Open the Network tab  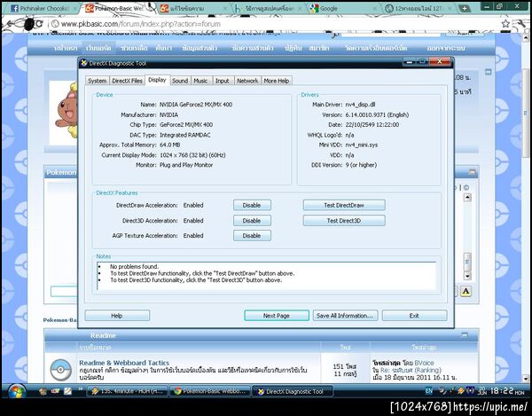point(247,81)
